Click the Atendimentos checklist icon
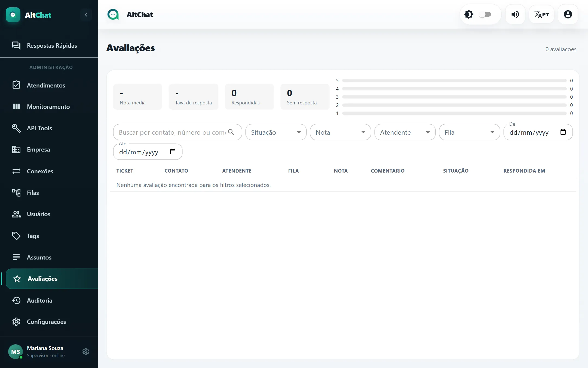The width and height of the screenshot is (588, 368). coord(16,85)
